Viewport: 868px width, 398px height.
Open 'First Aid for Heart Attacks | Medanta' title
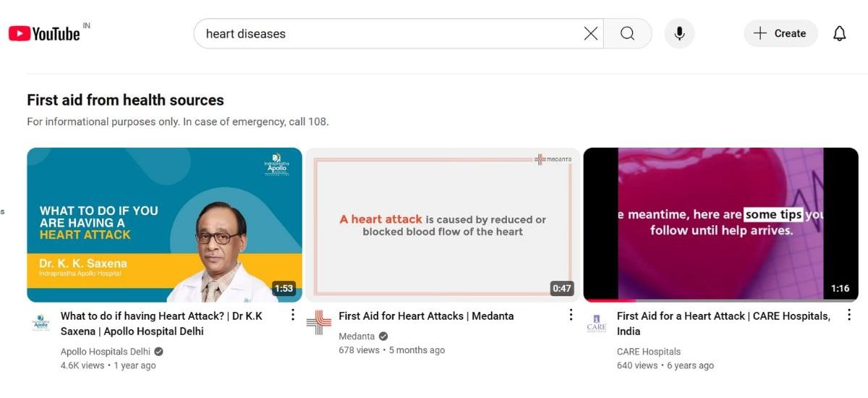[x=426, y=316]
